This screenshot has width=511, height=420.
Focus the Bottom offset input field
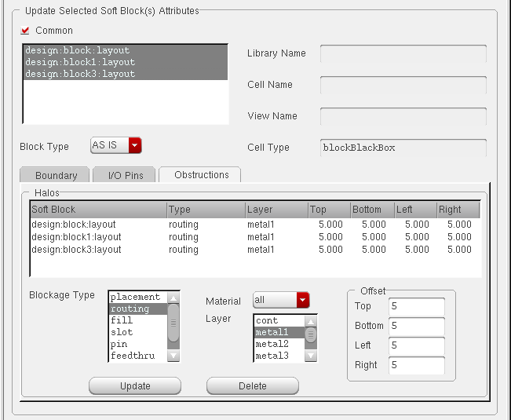pos(416,326)
